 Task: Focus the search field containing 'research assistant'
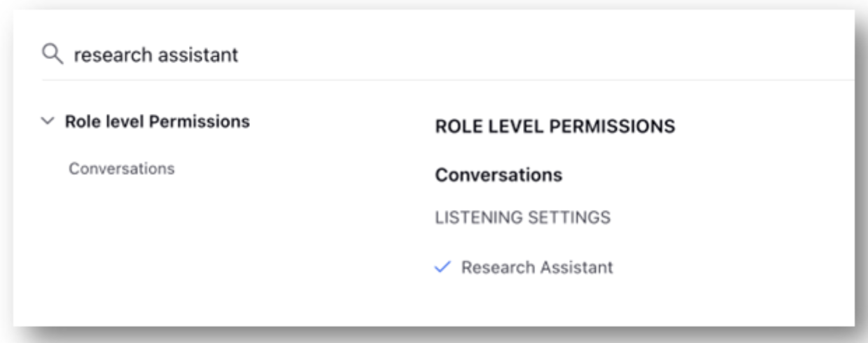coord(448,54)
